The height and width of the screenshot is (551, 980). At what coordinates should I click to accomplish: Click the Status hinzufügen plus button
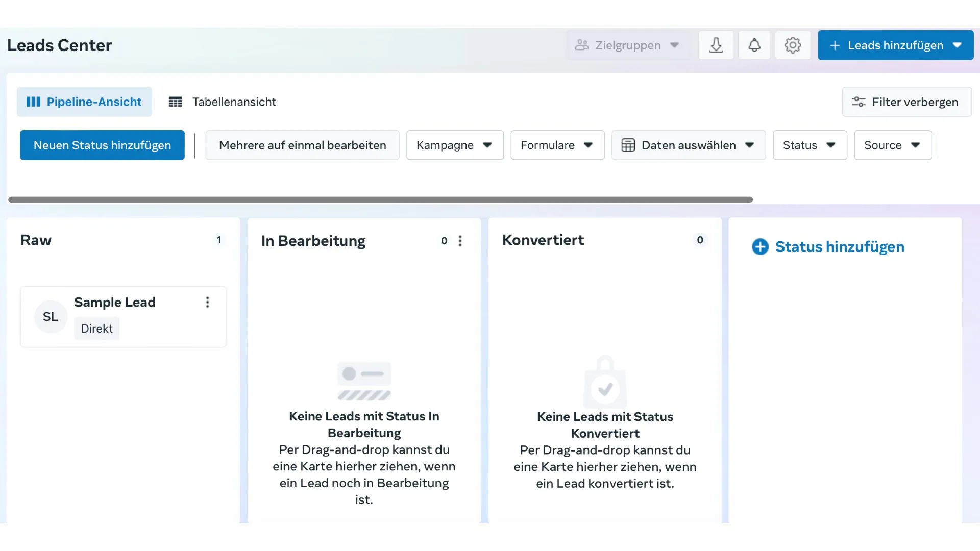[761, 246]
